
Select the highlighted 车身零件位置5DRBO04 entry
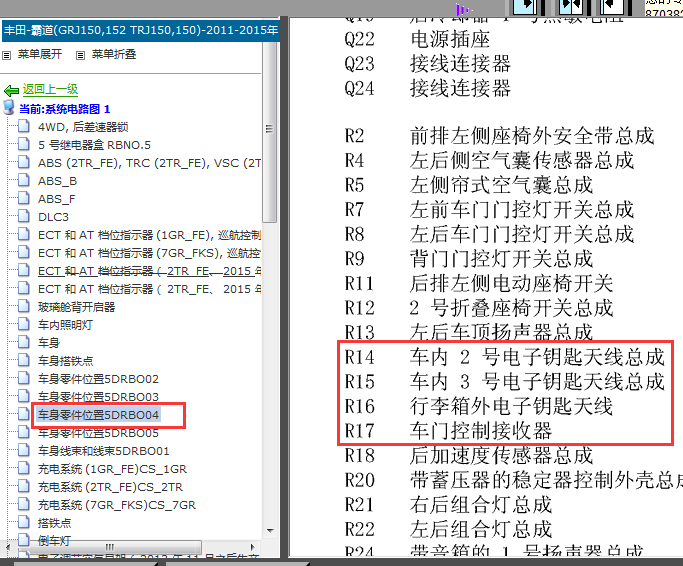98,415
